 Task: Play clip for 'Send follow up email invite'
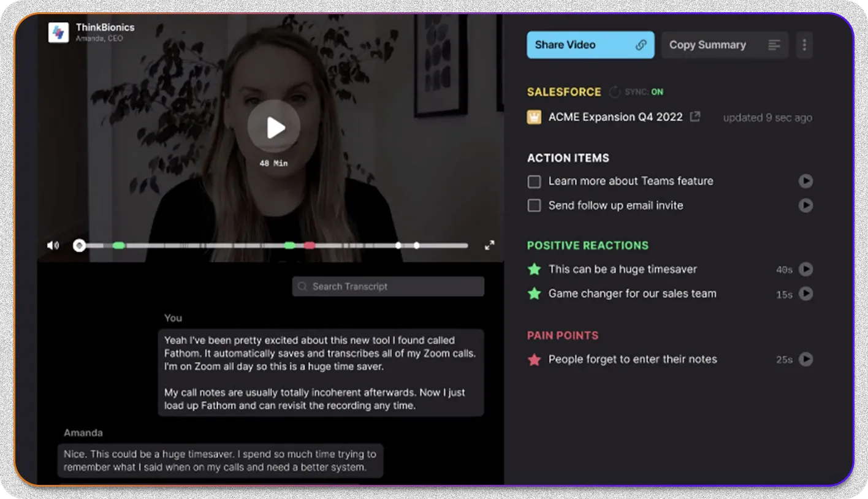pos(805,205)
